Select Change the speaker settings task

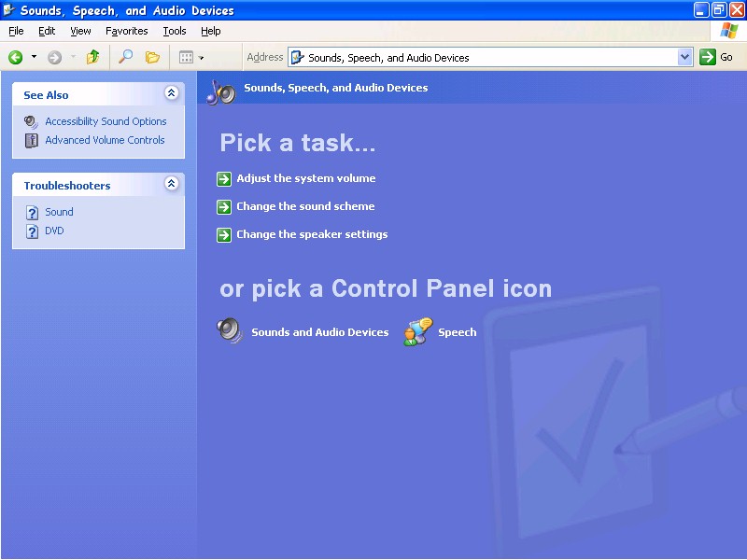[312, 235]
